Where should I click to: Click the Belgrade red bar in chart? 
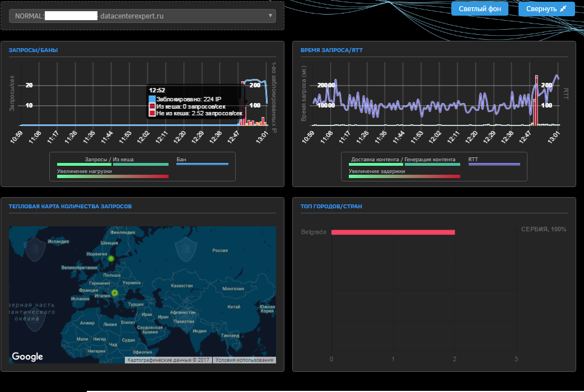[393, 232]
